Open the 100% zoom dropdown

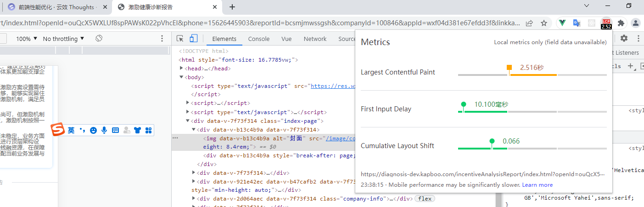pyautogui.click(x=27, y=39)
